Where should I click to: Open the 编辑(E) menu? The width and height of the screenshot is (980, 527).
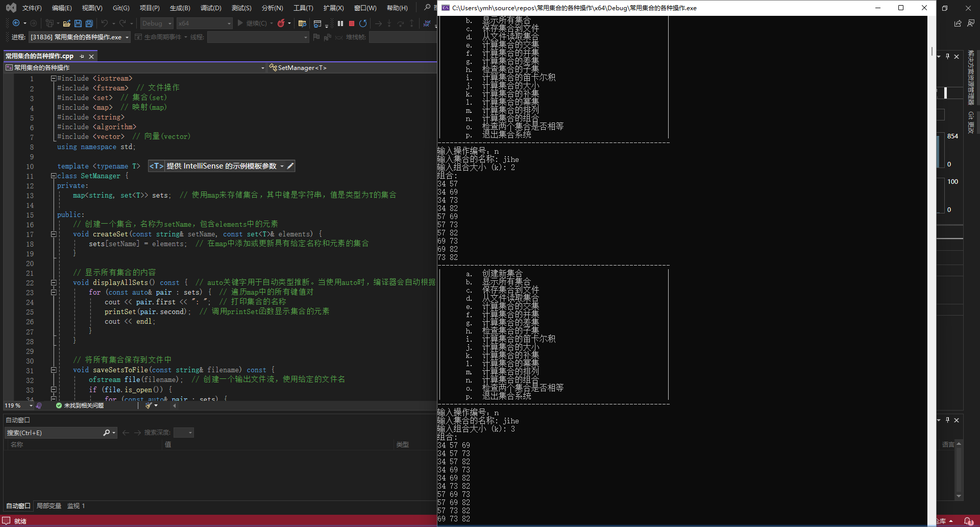pyautogui.click(x=62, y=8)
